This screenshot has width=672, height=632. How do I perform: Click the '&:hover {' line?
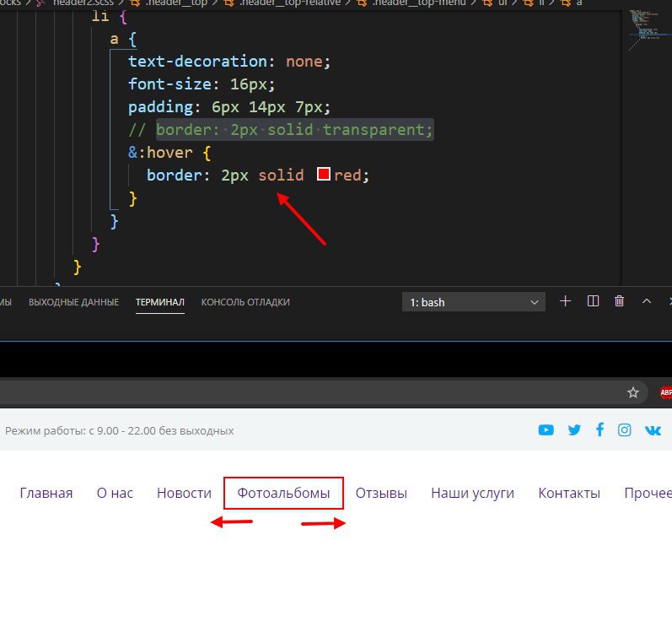point(169,152)
